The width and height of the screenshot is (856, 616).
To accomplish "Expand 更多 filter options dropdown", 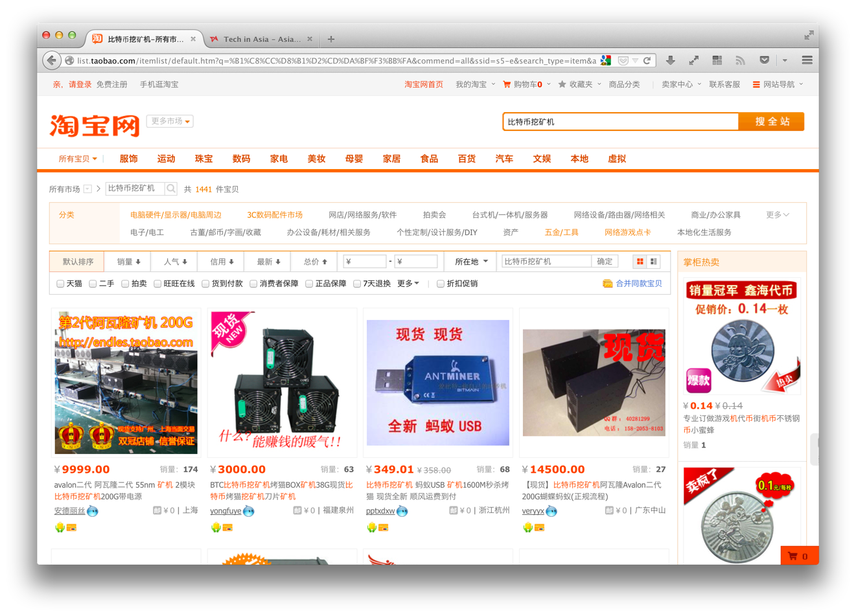I will [408, 284].
